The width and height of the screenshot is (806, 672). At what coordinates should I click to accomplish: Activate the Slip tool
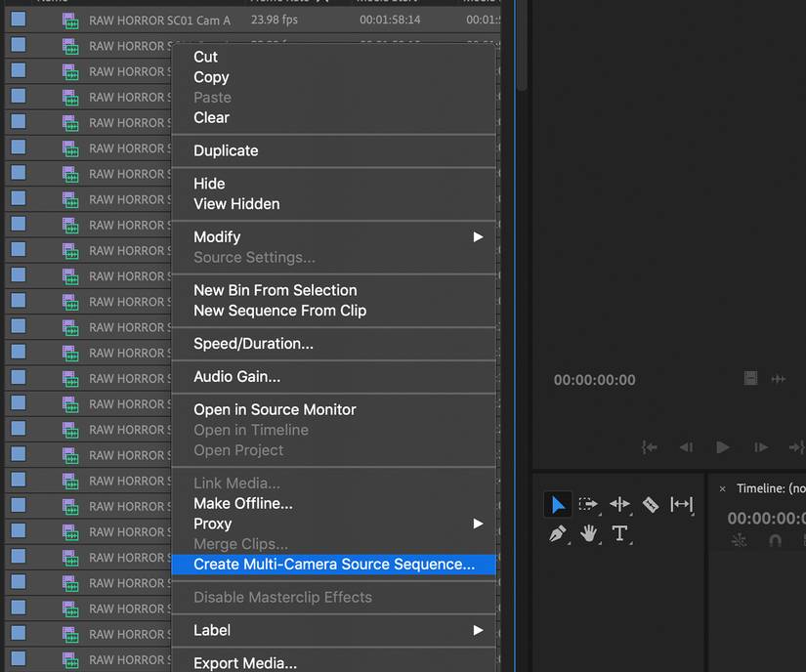pyautogui.click(x=682, y=504)
